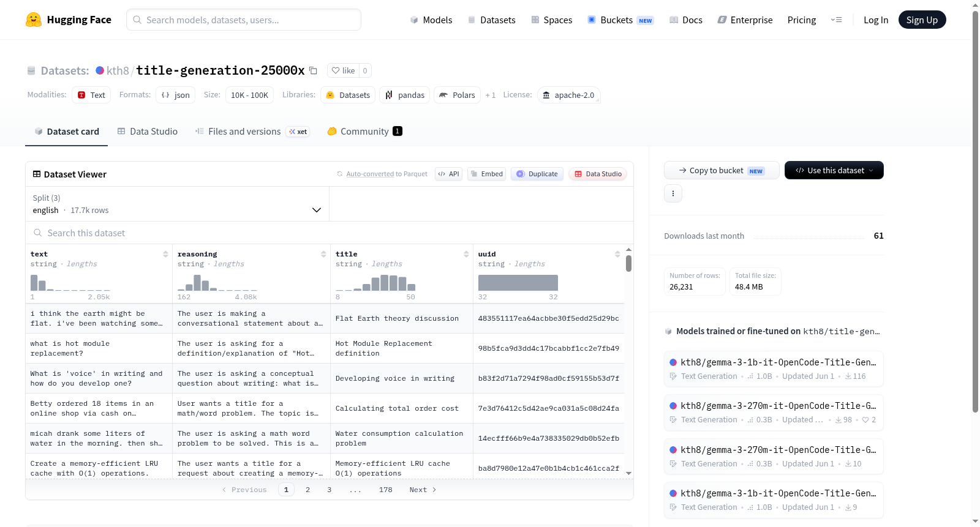Screen dimensions: 980x527
Task: Click the Search this dataset field
Action: tap(330, 233)
